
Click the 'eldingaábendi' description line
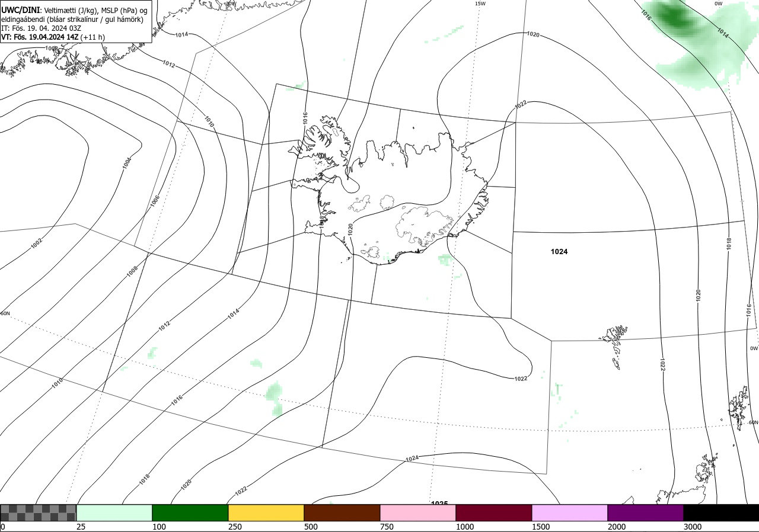[72, 20]
